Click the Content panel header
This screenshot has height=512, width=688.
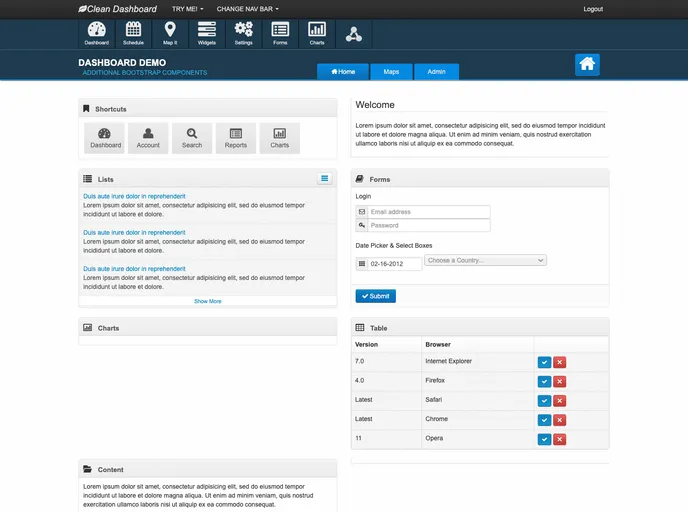(208, 469)
